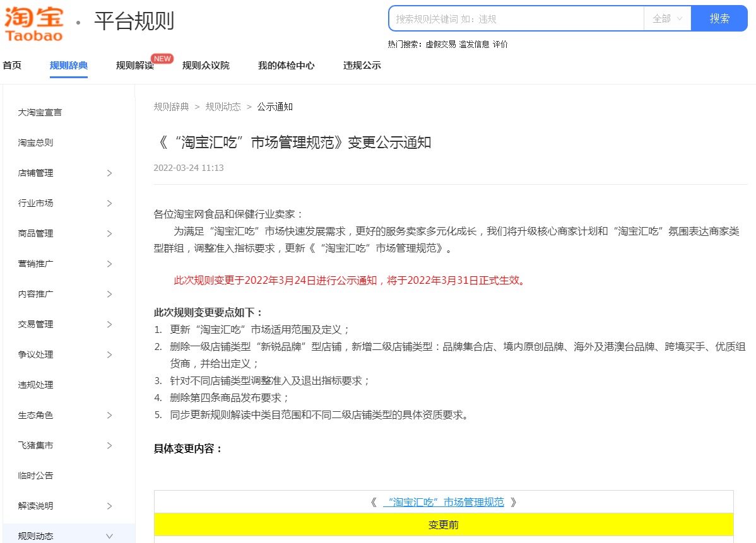
Task: Click the NEW badge on 规则解读
Action: (x=162, y=59)
